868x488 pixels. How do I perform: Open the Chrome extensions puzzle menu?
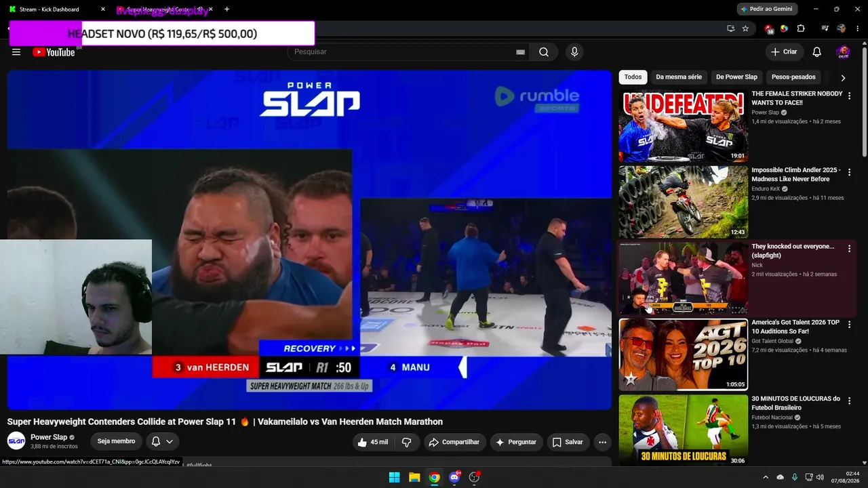coord(801,28)
